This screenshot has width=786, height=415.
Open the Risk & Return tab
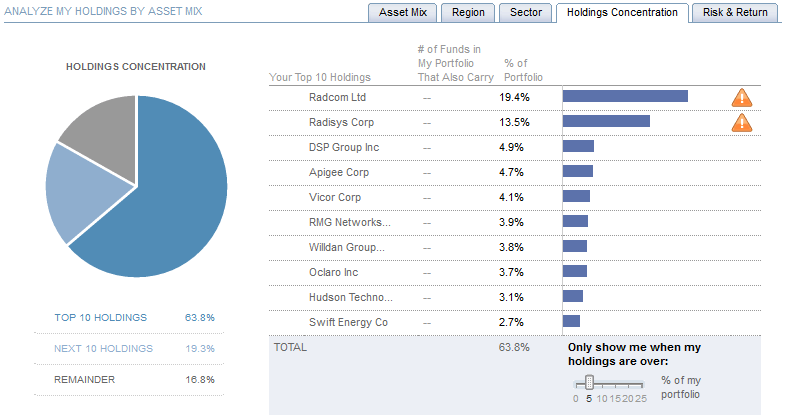735,12
